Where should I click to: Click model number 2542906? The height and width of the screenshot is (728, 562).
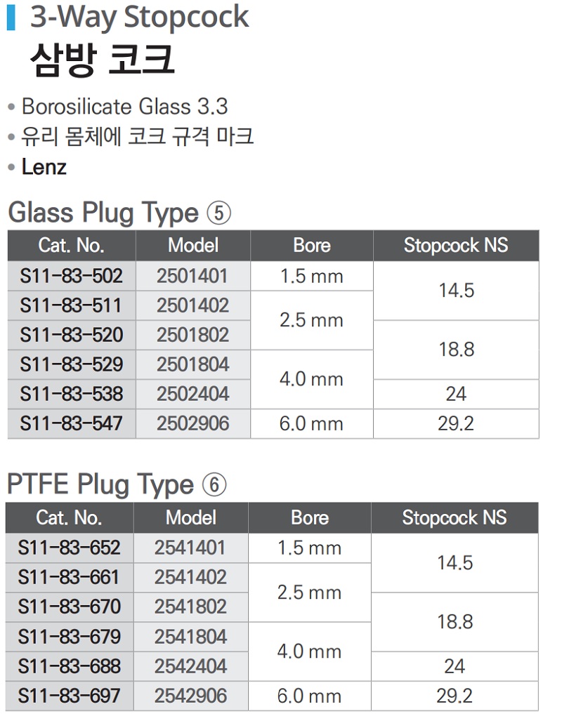(191, 696)
